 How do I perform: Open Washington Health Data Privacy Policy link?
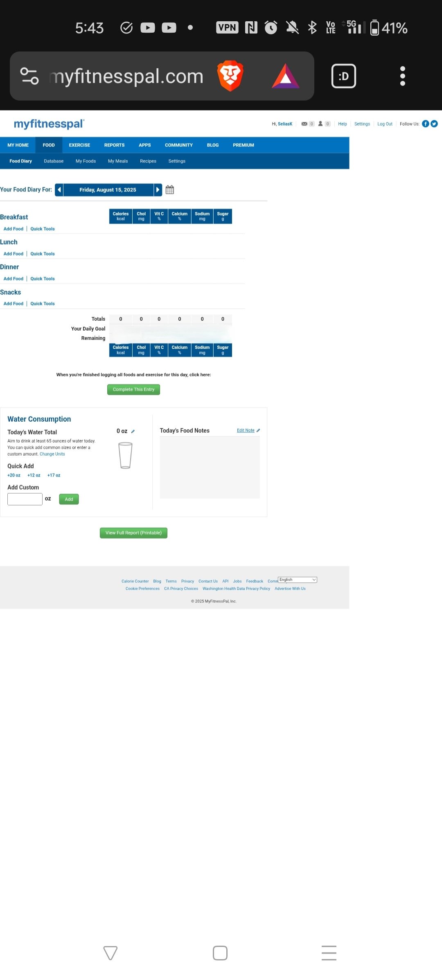[236, 589]
